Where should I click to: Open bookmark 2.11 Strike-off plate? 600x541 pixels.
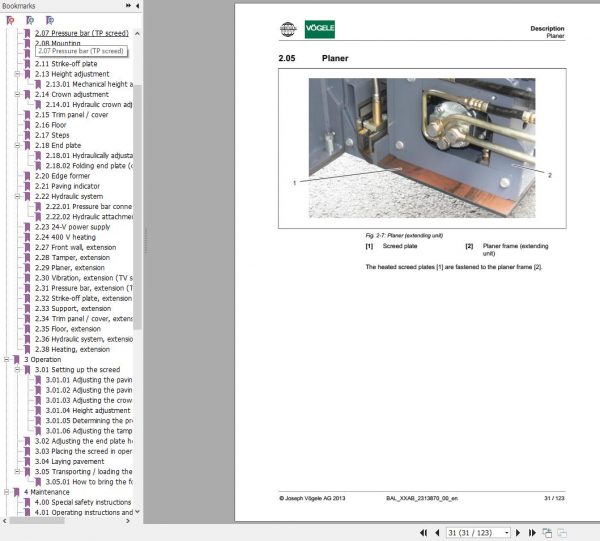point(66,64)
